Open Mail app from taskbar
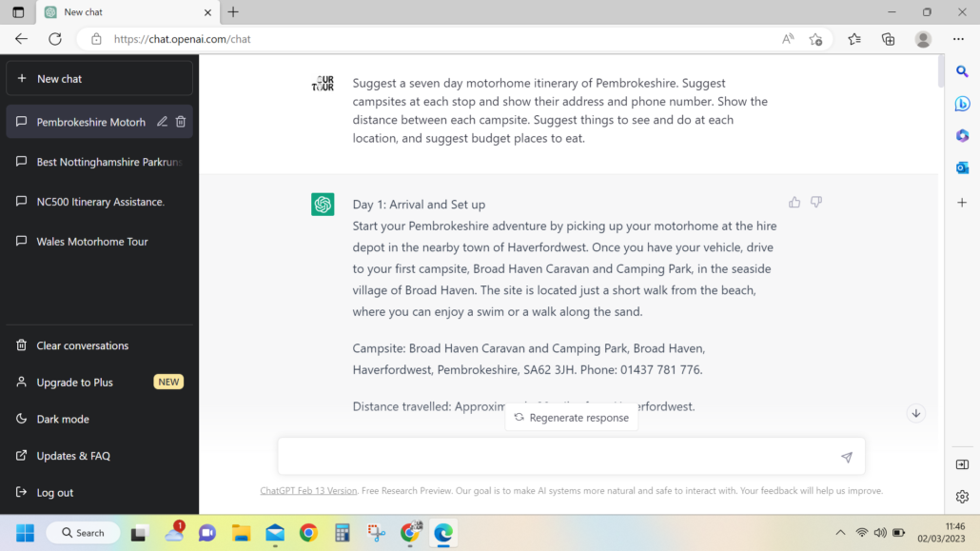 pyautogui.click(x=275, y=533)
